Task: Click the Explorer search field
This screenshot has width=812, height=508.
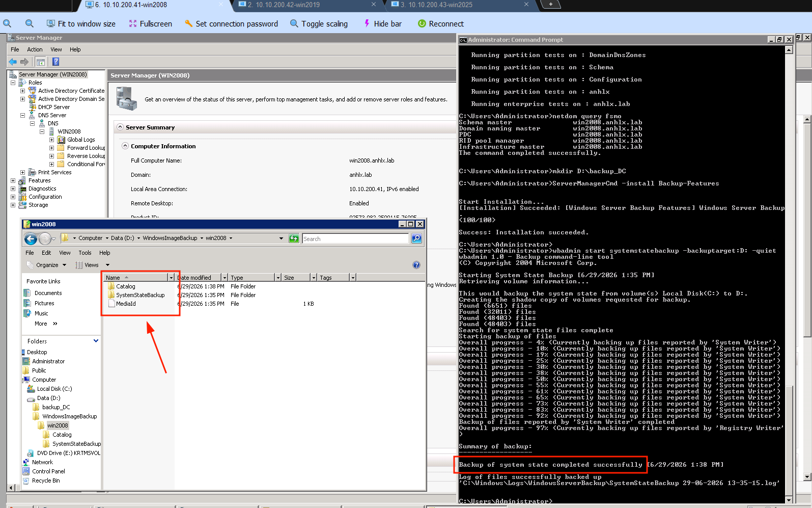Action: pos(355,238)
